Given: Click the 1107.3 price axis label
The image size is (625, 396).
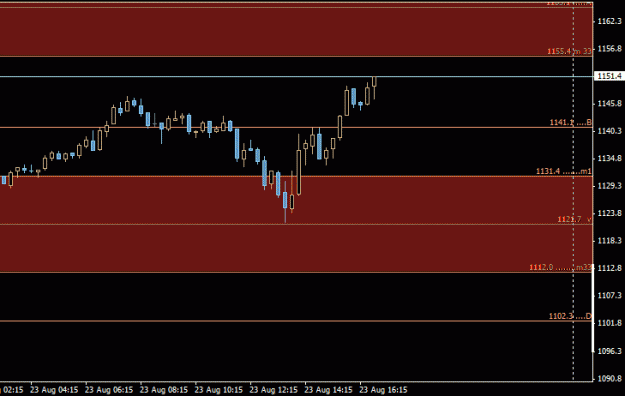Looking at the screenshot, I should 609,296.
